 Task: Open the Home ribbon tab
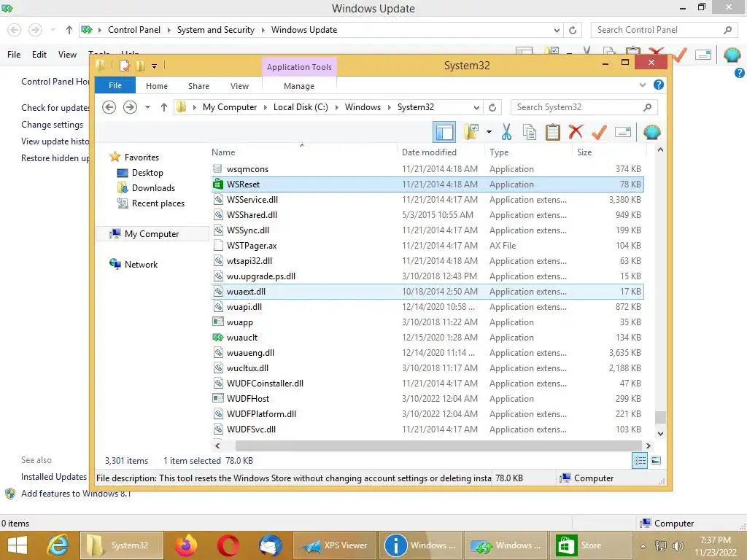[157, 86]
